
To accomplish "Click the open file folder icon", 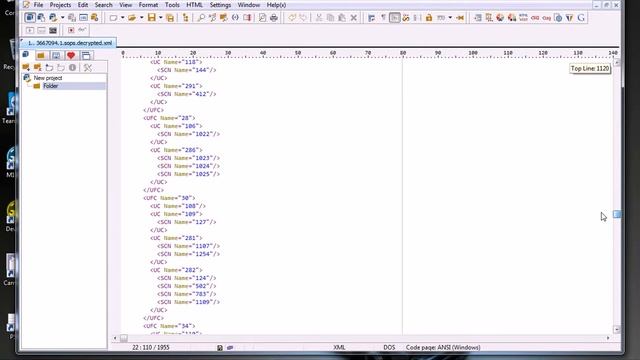I will tap(132, 18).
